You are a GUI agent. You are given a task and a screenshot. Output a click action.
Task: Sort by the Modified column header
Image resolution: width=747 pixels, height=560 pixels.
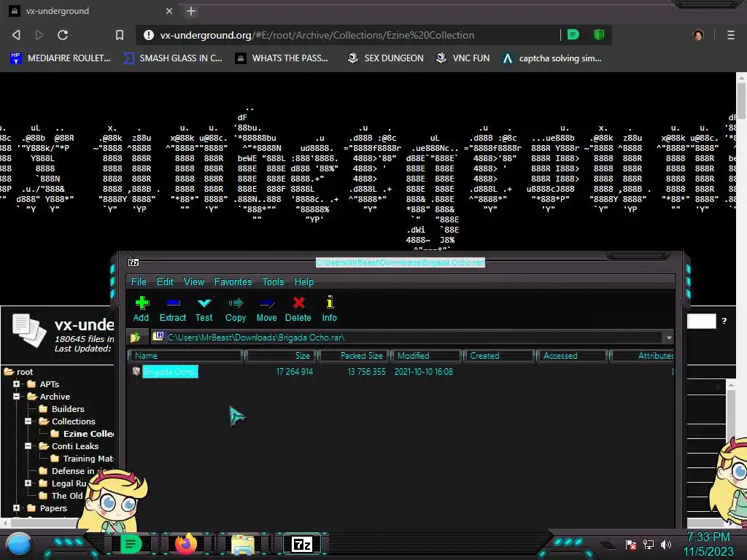[x=427, y=356]
